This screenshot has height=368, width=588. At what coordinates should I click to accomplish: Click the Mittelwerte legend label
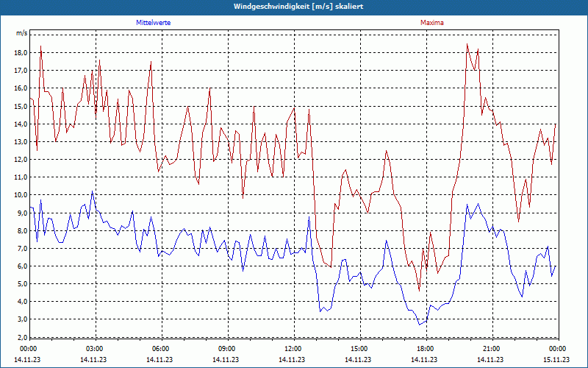(x=154, y=23)
